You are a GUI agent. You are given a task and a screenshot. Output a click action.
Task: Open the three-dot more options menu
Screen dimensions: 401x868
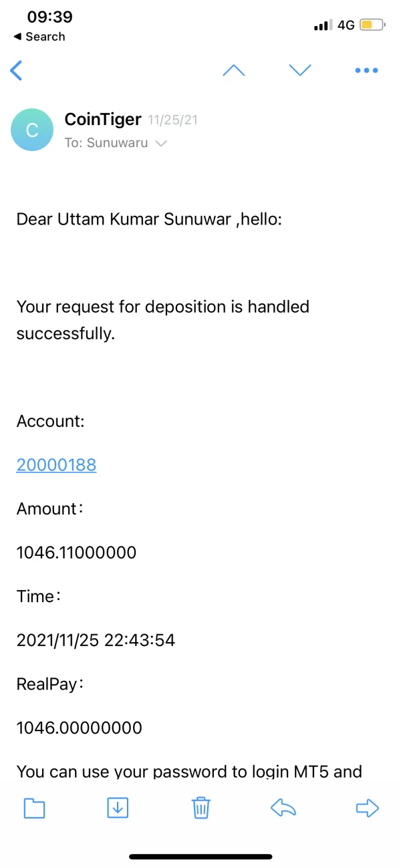point(366,70)
